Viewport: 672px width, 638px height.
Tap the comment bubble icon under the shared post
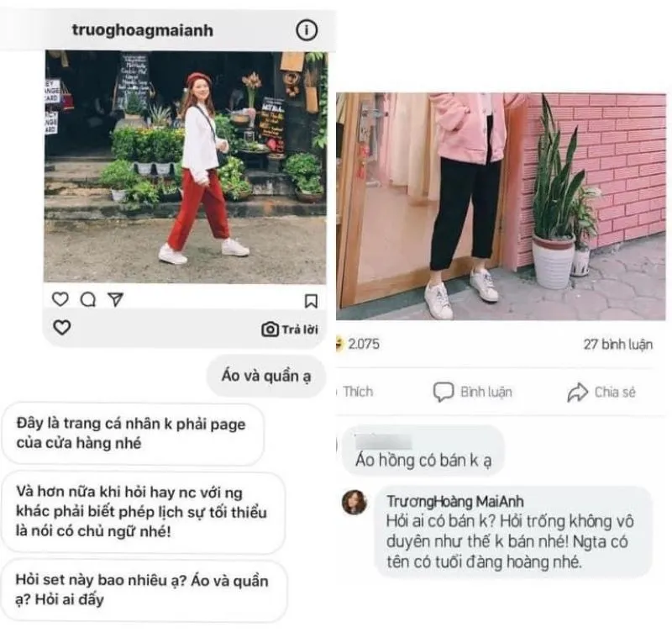click(88, 299)
